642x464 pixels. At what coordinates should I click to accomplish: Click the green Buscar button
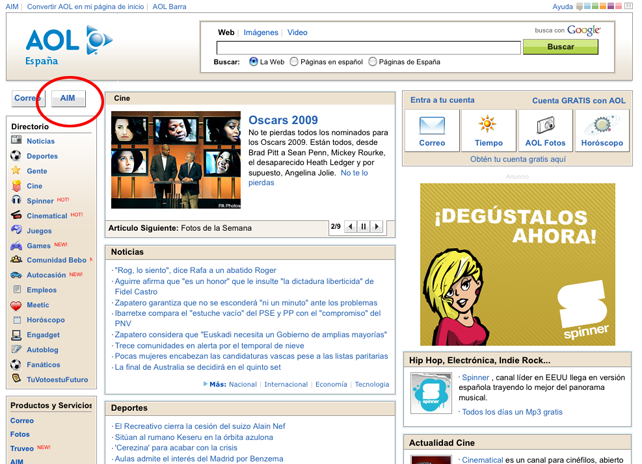(561, 47)
